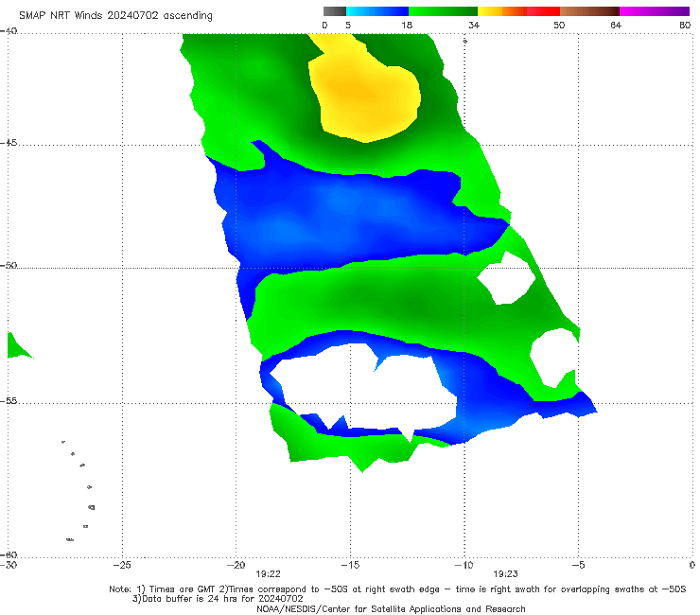Click the latitude label '-55'
The image size is (700, 615).
(x=9, y=401)
